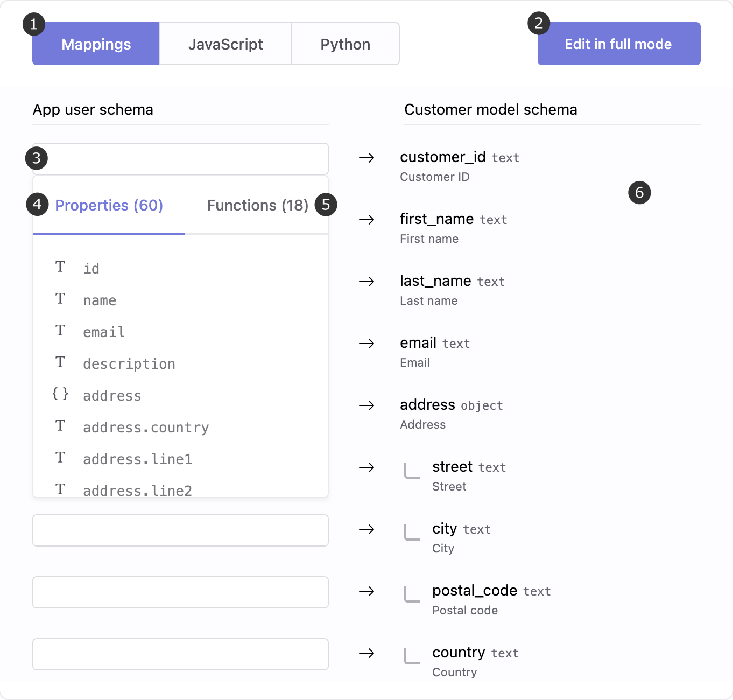Pick the description property in the list
This screenshot has width=733, height=700.
[x=129, y=364]
